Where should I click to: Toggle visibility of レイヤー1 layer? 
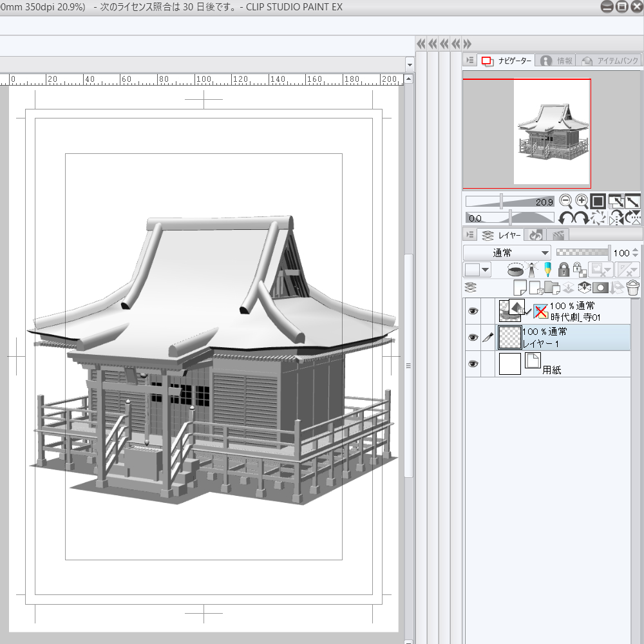click(x=473, y=337)
